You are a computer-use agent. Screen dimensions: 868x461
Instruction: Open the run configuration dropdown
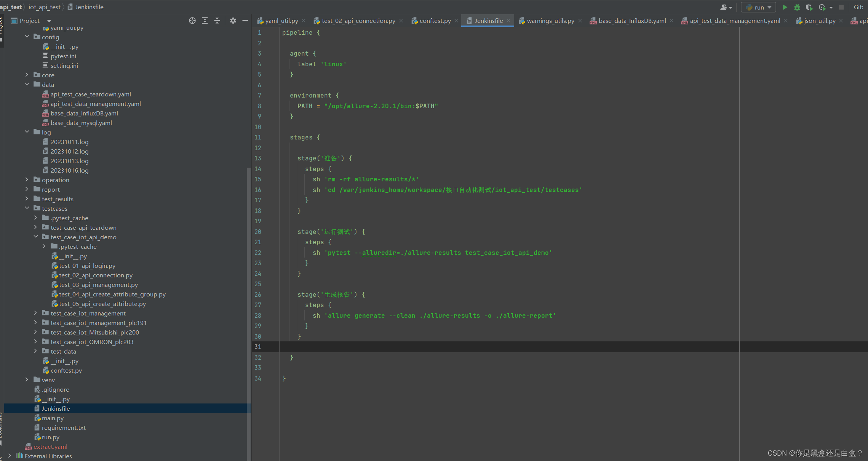(759, 7)
